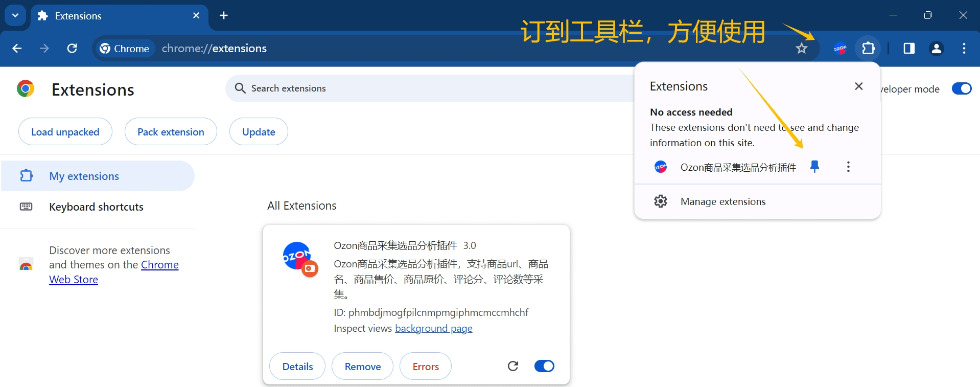The width and height of the screenshot is (980, 387).
Task: Open Manage extensions from the popup
Action: pyautogui.click(x=757, y=201)
